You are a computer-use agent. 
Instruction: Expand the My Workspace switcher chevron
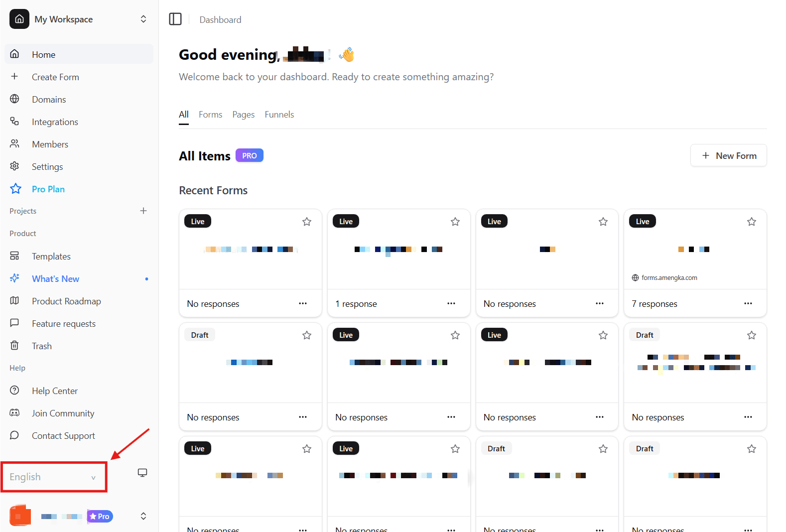tap(143, 19)
